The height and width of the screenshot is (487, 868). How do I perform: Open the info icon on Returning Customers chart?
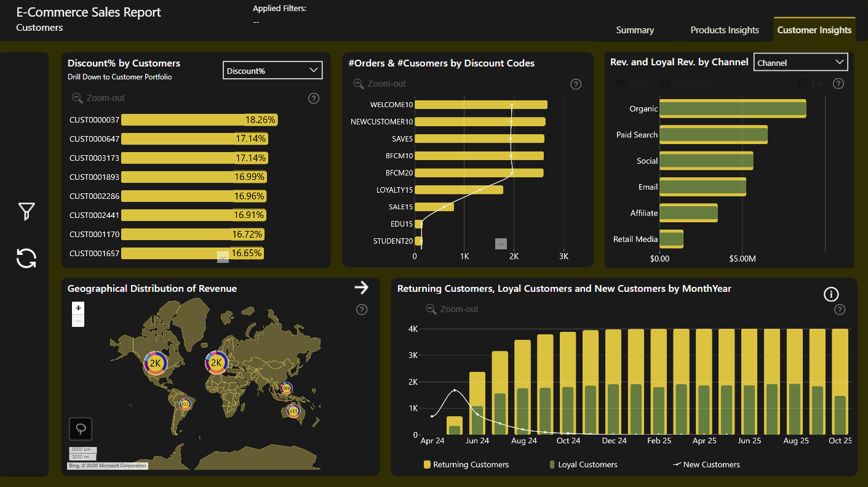pos(831,294)
